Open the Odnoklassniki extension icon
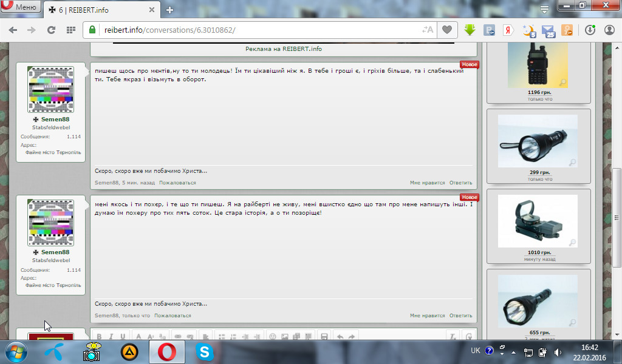Screen dimensions: 622x364 (567, 30)
